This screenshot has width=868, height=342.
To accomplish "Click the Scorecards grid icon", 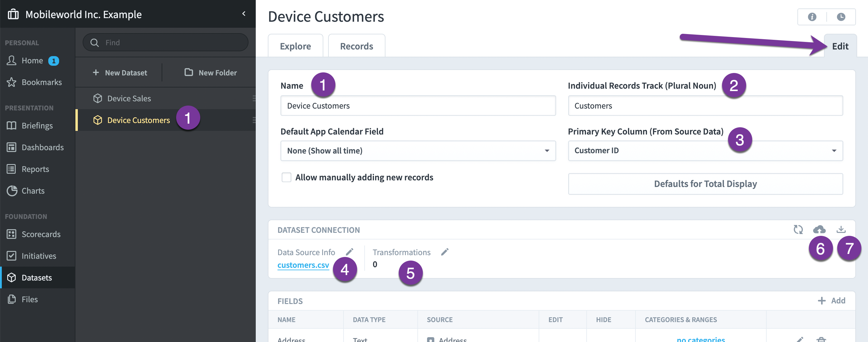I will [11, 234].
